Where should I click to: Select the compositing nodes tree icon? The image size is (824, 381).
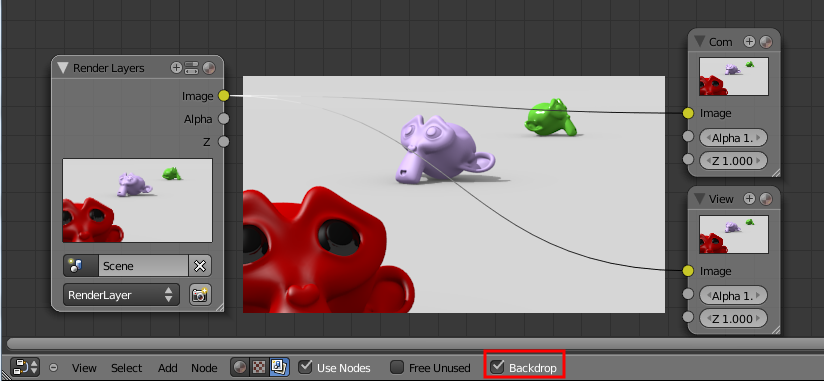tap(280, 367)
